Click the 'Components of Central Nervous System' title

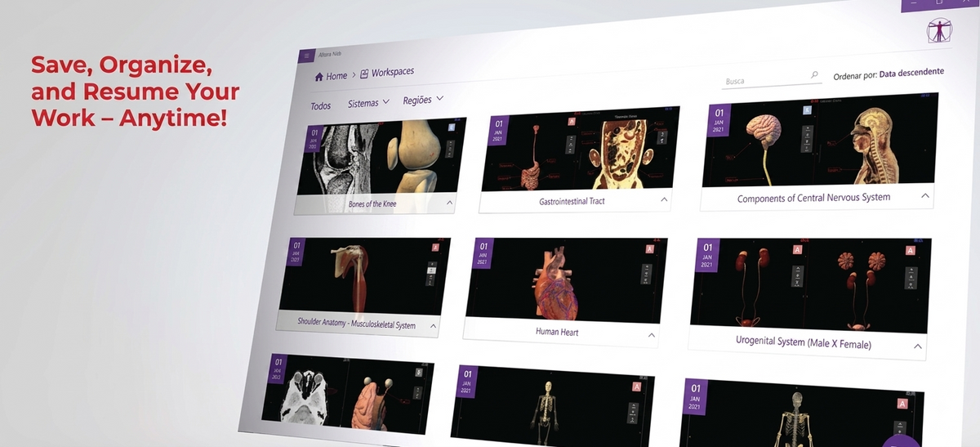(x=814, y=198)
